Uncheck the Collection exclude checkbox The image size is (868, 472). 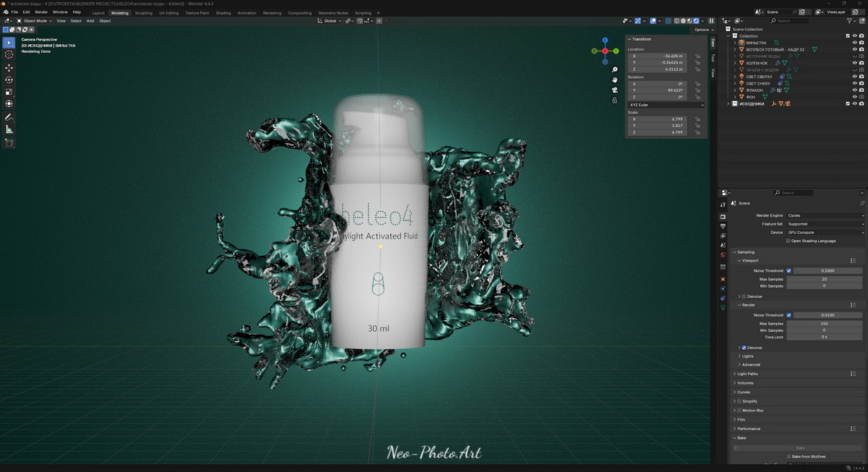click(x=848, y=36)
